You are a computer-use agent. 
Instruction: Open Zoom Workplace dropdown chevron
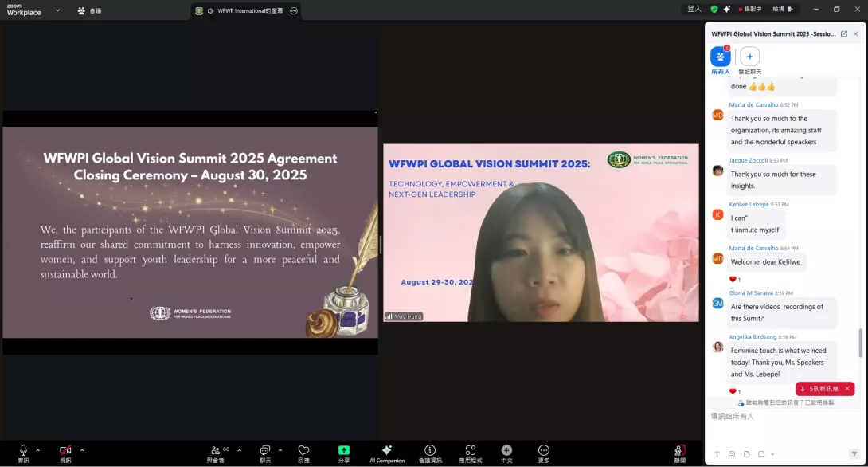[57, 10]
